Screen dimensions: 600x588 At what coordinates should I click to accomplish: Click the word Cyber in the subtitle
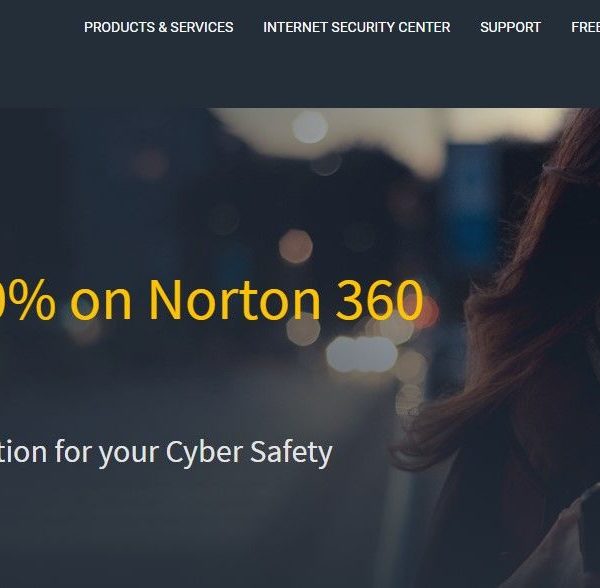204,453
